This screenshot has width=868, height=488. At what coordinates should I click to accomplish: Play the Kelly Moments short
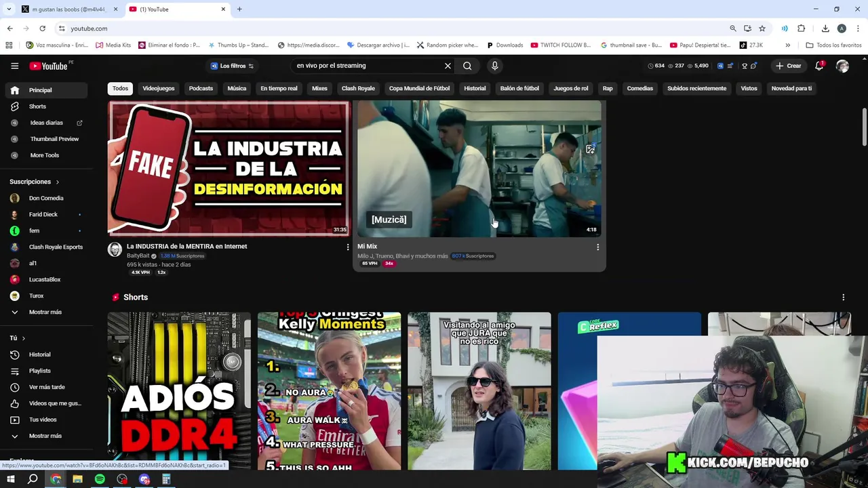pos(329,391)
